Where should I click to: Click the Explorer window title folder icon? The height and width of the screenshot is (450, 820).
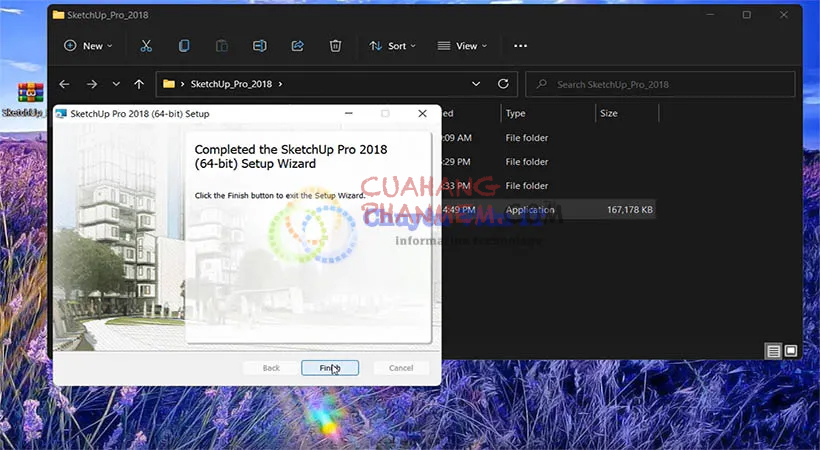pyautogui.click(x=59, y=15)
